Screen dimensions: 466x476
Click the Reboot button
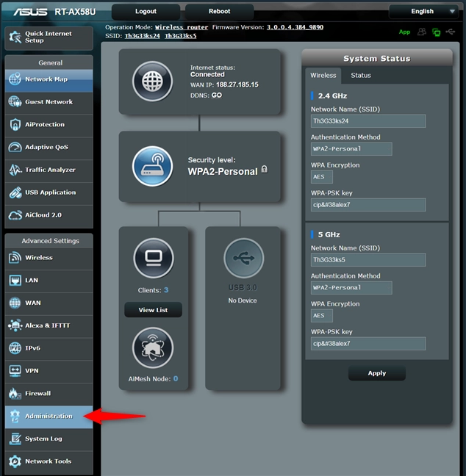tap(219, 11)
